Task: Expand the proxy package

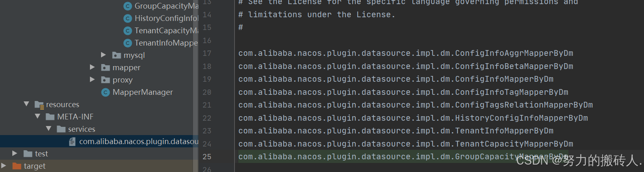Action: point(92,80)
